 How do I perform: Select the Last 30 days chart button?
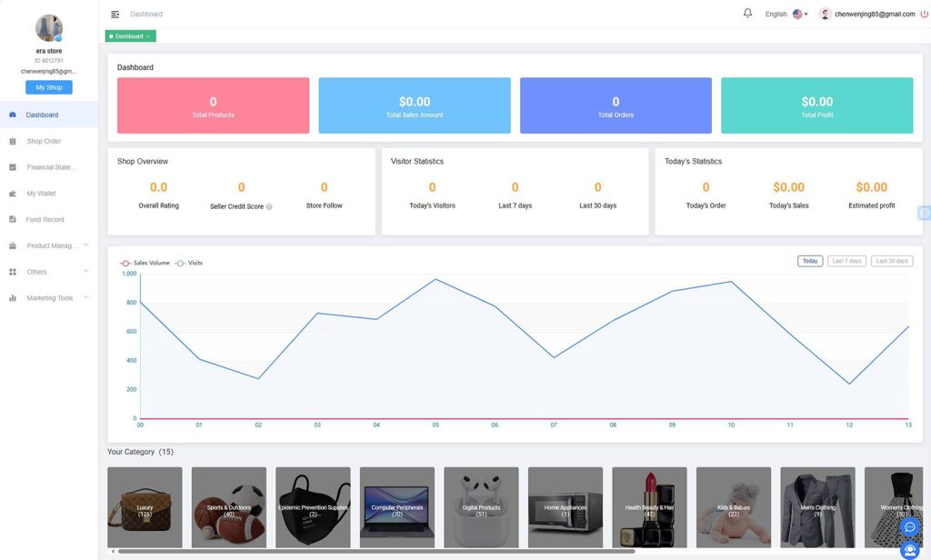[892, 260]
